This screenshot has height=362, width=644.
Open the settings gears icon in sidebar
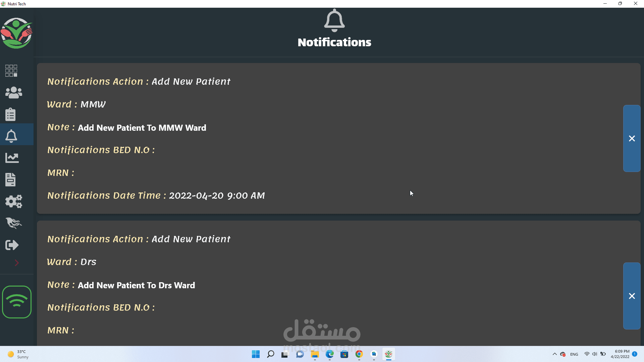coord(13,201)
